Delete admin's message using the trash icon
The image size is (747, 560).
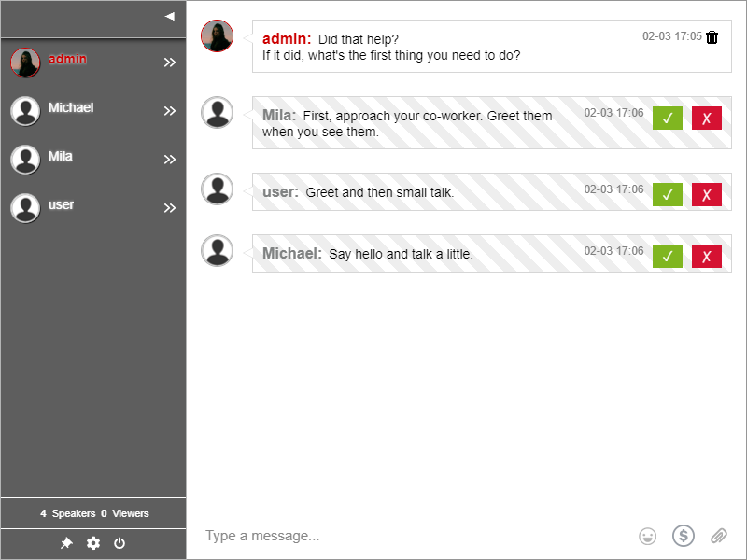pos(712,36)
